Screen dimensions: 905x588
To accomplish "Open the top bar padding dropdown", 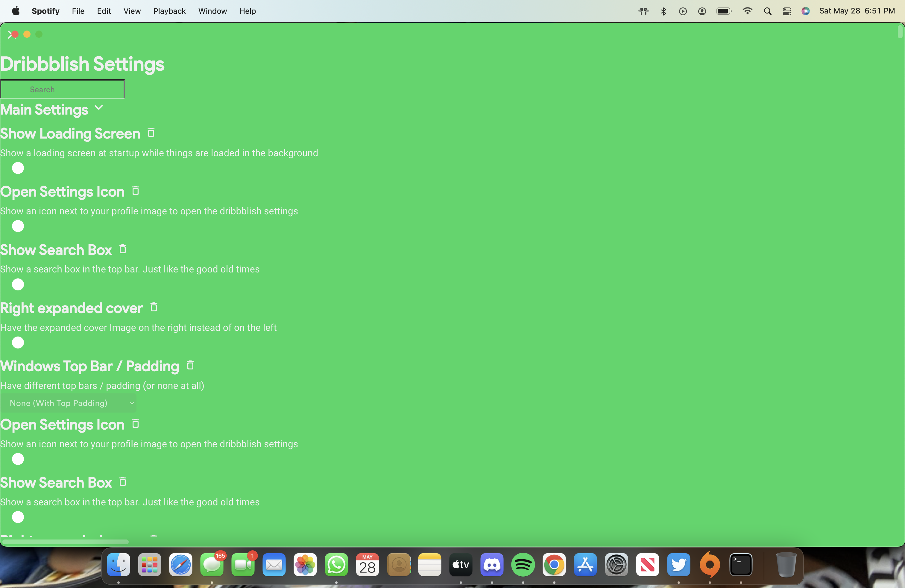I will point(69,403).
